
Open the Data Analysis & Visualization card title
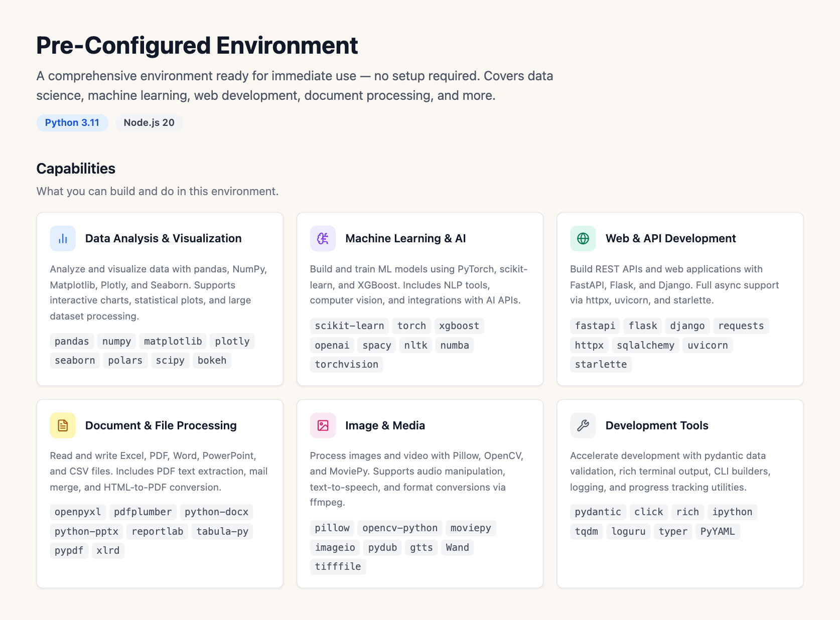point(164,238)
